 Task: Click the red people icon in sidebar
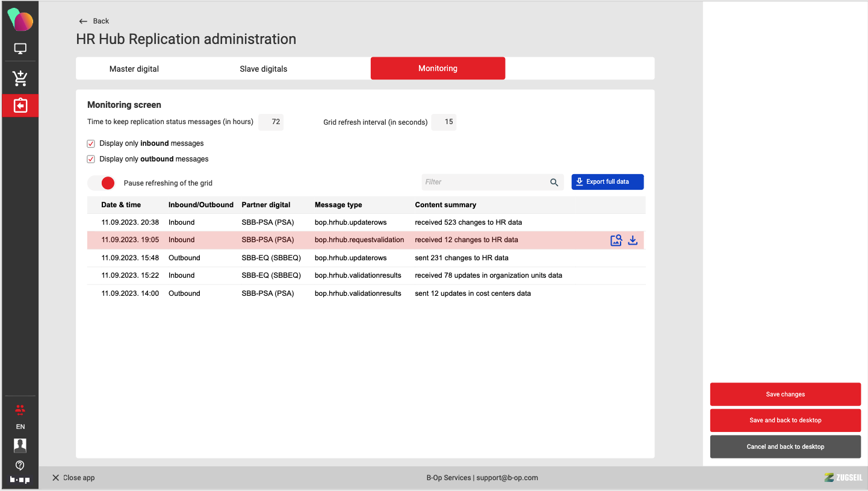20,410
